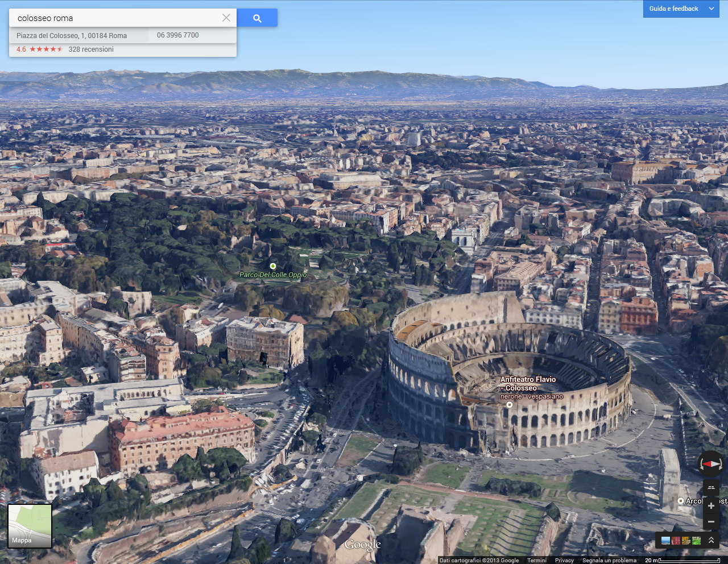Zoom in with the plus button

pos(711,505)
